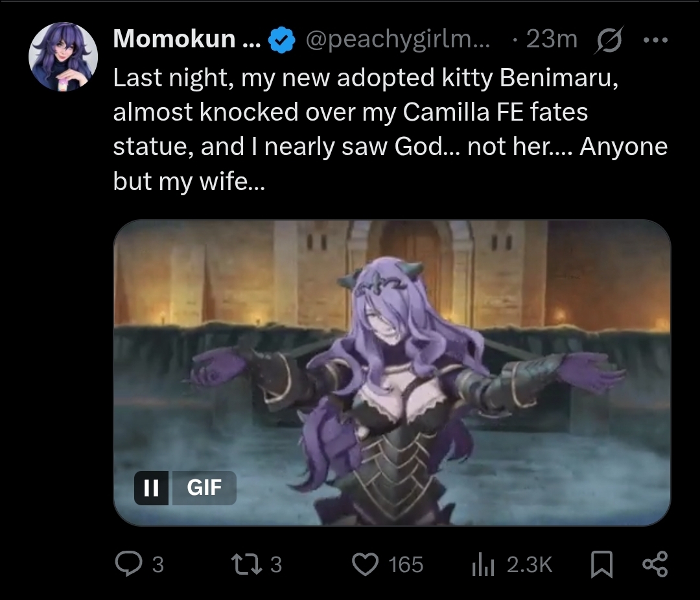Click the repost count next to arrows

(276, 564)
